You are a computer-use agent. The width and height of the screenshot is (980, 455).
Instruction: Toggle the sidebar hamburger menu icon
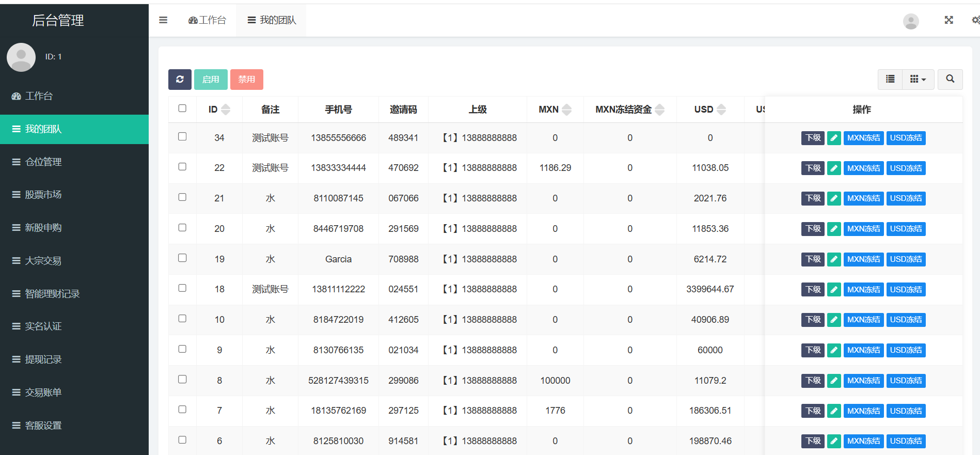tap(163, 20)
